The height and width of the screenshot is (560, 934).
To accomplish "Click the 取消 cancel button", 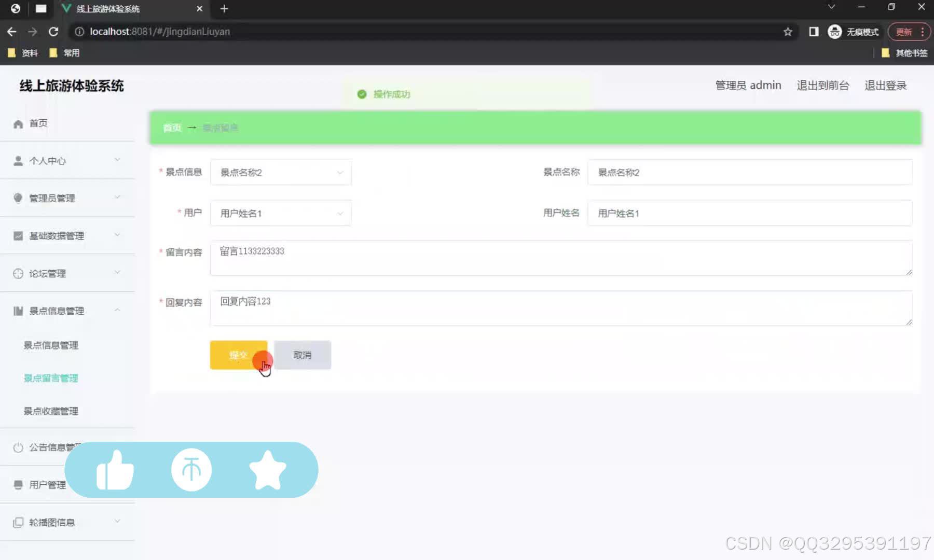I will 303,355.
